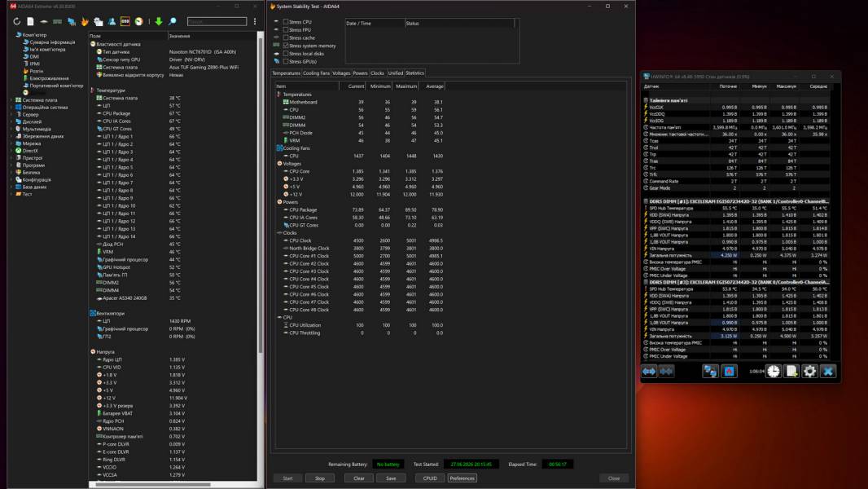
Task: Open HWiNFO settings gear icon
Action: pyautogui.click(x=809, y=371)
